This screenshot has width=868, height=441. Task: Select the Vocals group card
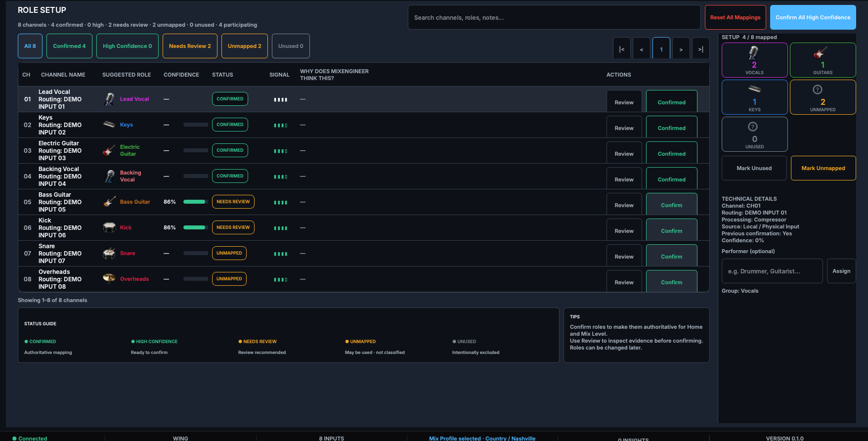tap(754, 60)
